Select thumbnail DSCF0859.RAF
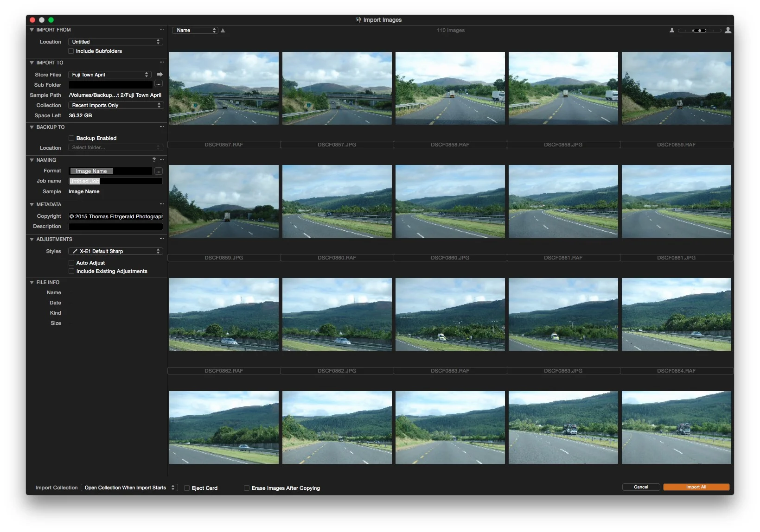Viewport: 760px width, 532px height. 677,88
